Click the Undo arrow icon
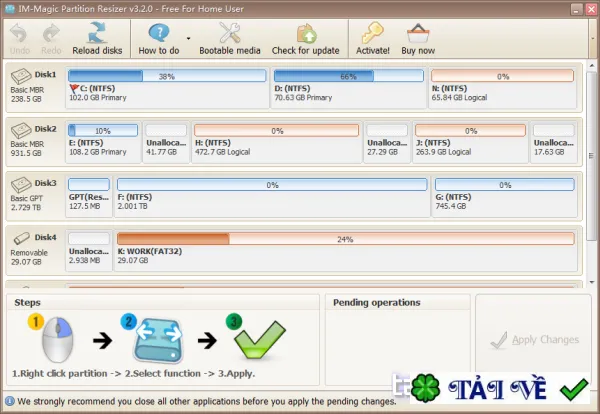This screenshot has width=600, height=414. click(x=18, y=33)
